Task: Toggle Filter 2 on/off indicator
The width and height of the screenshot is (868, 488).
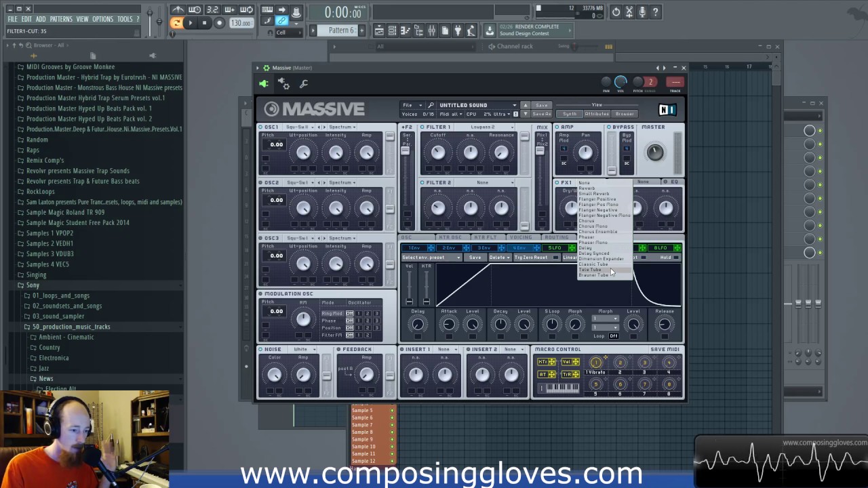Action: click(x=422, y=183)
